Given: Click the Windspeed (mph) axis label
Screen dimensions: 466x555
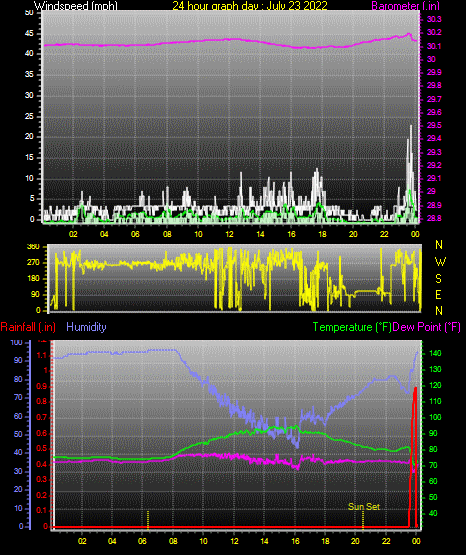Looking at the screenshot, I should click(76, 6).
